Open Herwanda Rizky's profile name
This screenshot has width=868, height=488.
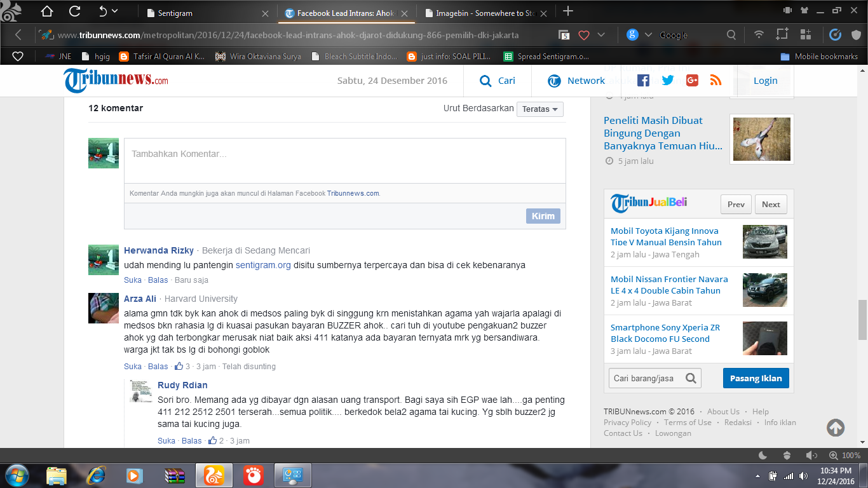point(159,250)
